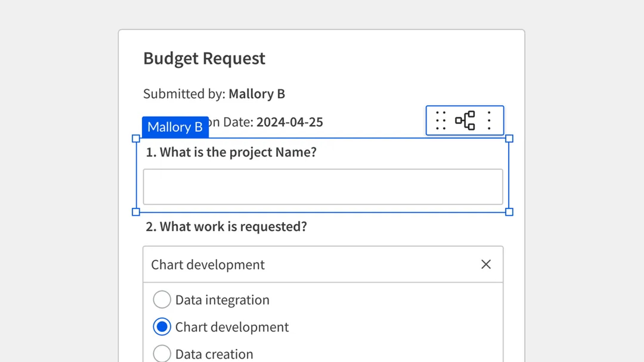Screen dimensions: 644x362
Task: Select the Chart development radio button
Action: [162, 326]
